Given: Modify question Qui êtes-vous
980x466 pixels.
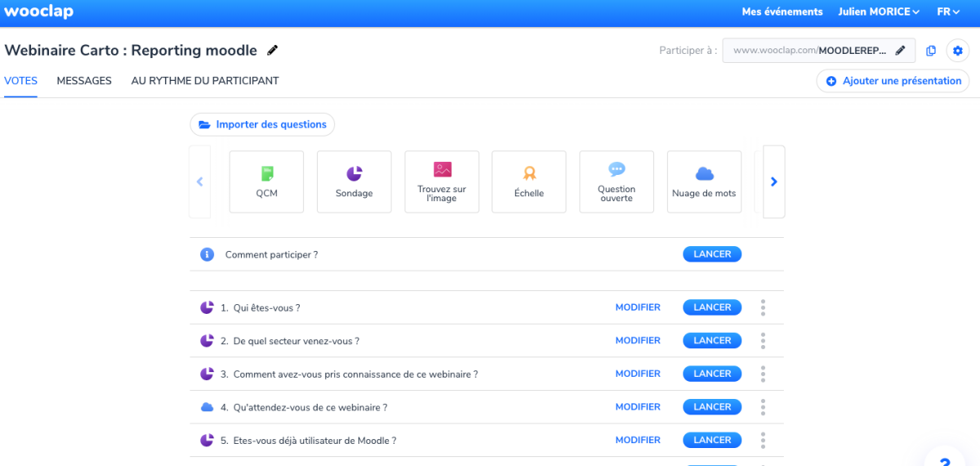Looking at the screenshot, I should [638, 307].
